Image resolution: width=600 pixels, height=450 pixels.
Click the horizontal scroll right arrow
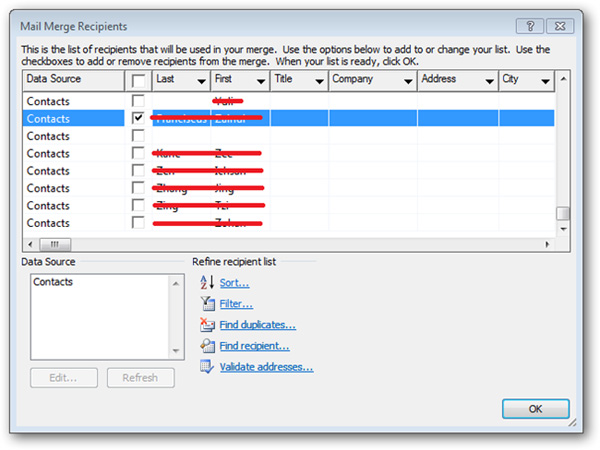click(547, 244)
